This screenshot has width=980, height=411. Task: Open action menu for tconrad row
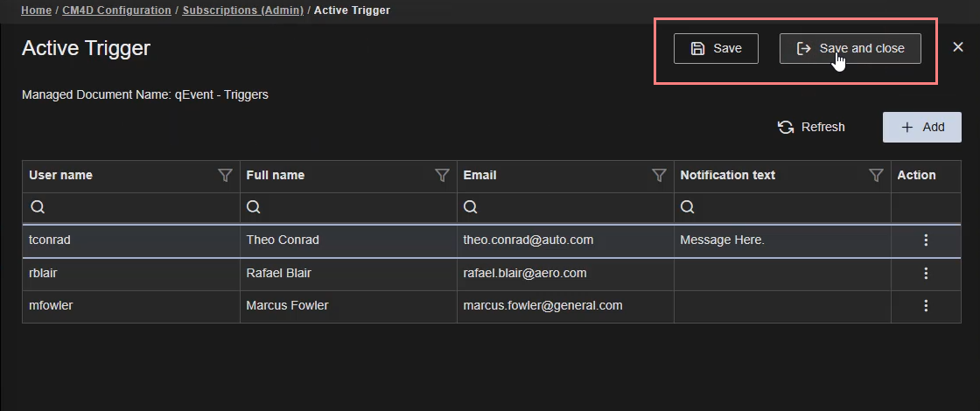pyautogui.click(x=926, y=240)
